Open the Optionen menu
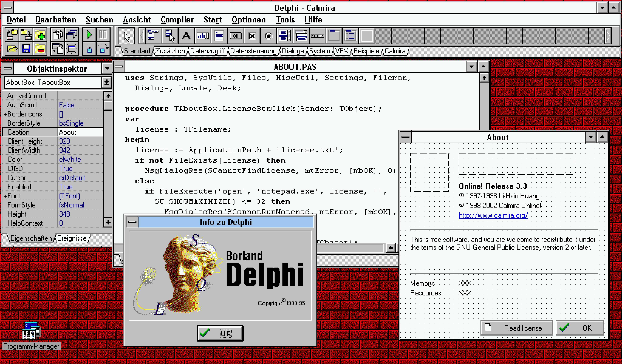The height and width of the screenshot is (364, 622). point(249,20)
